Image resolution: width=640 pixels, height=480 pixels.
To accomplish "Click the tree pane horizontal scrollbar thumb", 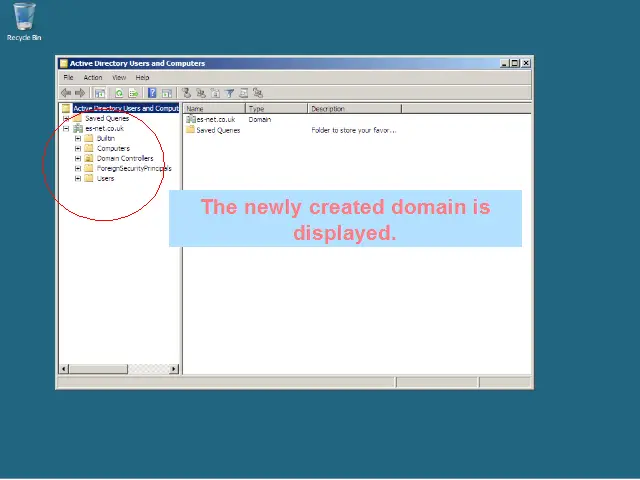I will 98,369.
